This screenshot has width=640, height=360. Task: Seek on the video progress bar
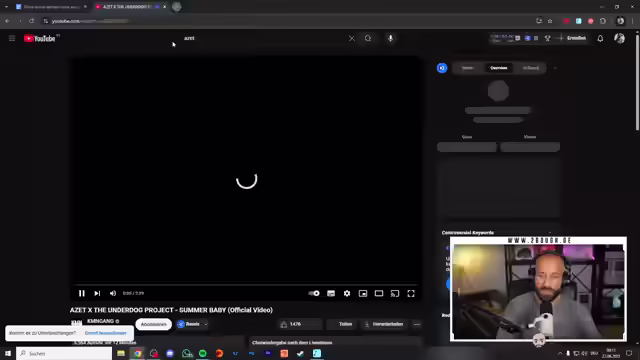pos(246,284)
